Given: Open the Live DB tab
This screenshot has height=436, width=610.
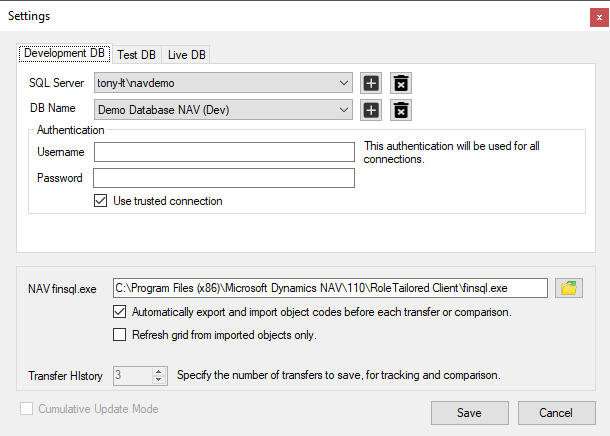Looking at the screenshot, I should click(186, 54).
